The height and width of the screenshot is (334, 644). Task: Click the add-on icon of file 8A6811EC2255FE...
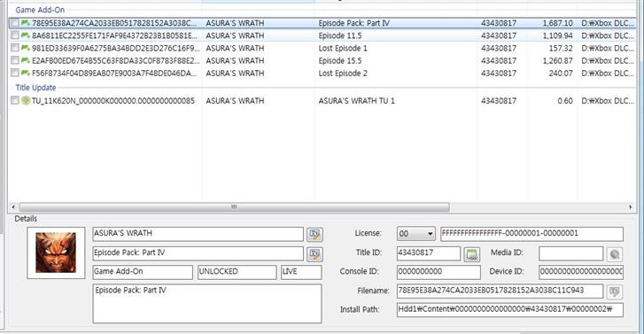point(26,35)
